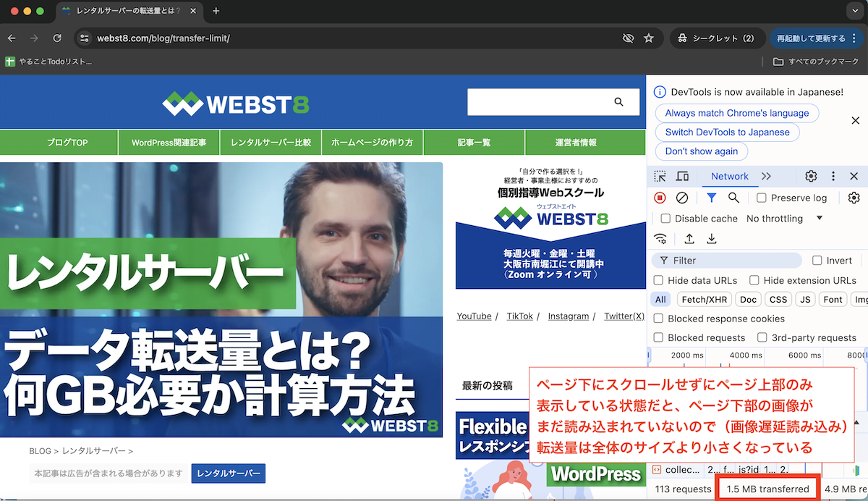868x501 pixels.
Task: Open the YouTube link
Action: pyautogui.click(x=473, y=316)
